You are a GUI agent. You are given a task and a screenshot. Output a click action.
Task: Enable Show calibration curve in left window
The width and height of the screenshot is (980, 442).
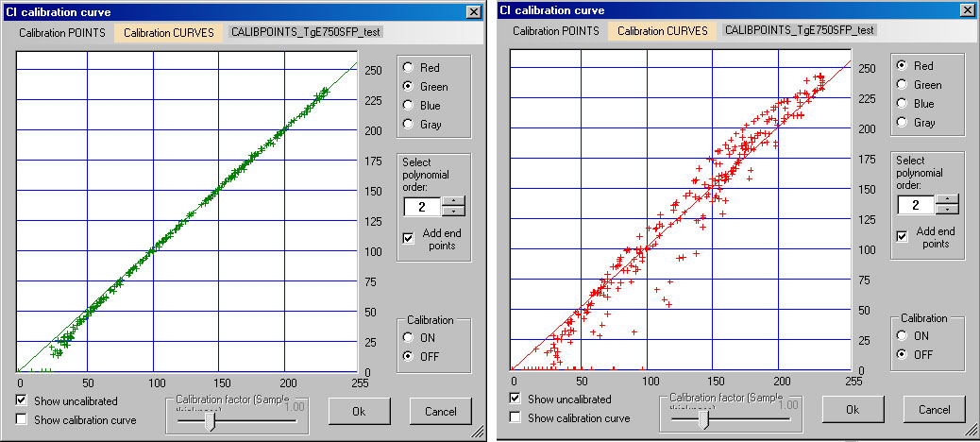coord(22,419)
